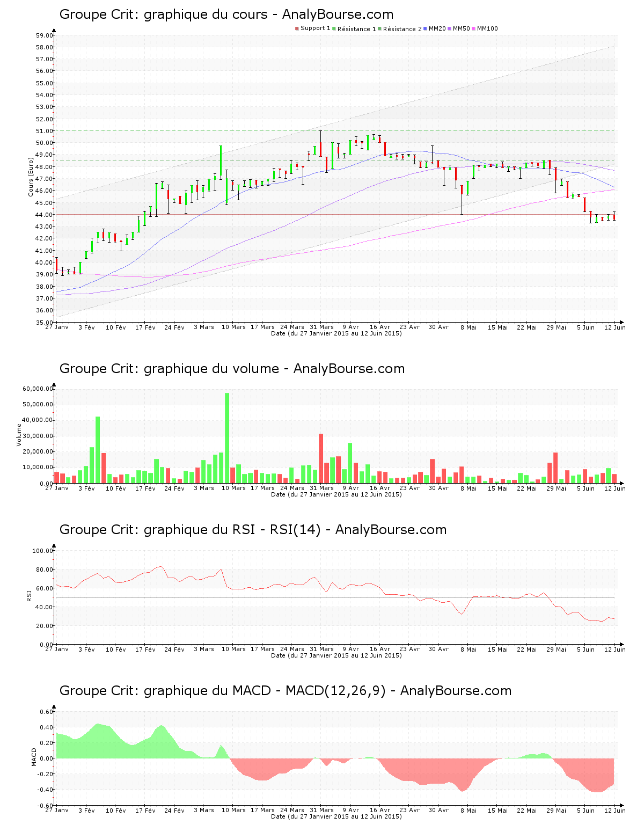Click '16 Avr' under the RSI chart

click(380, 649)
